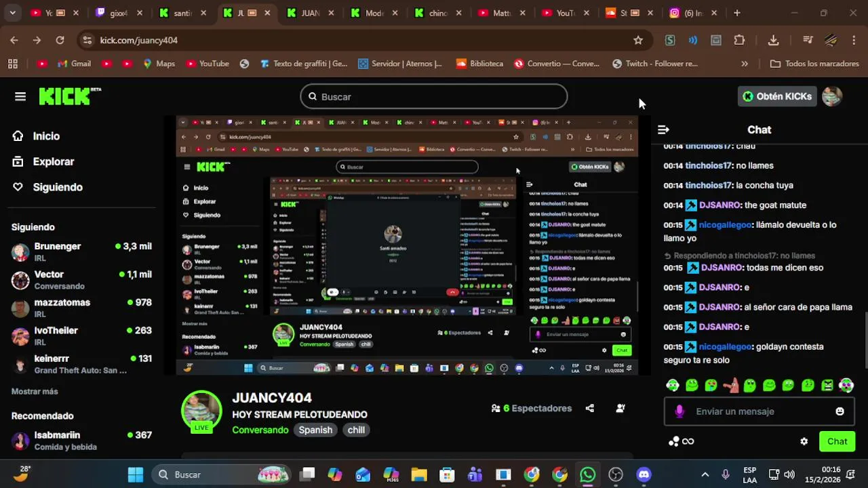This screenshot has height=488, width=868.
Task: Open the emoji picker in message box
Action: (840, 411)
